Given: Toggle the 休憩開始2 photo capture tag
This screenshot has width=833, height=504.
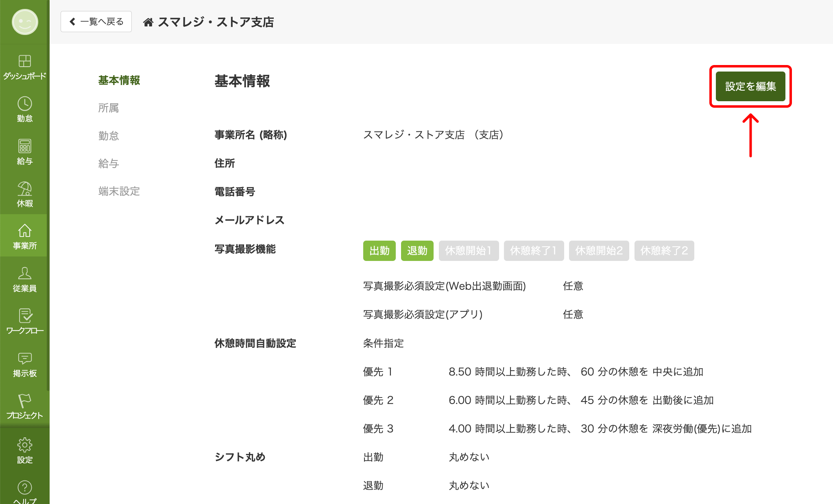Looking at the screenshot, I should (x=599, y=251).
